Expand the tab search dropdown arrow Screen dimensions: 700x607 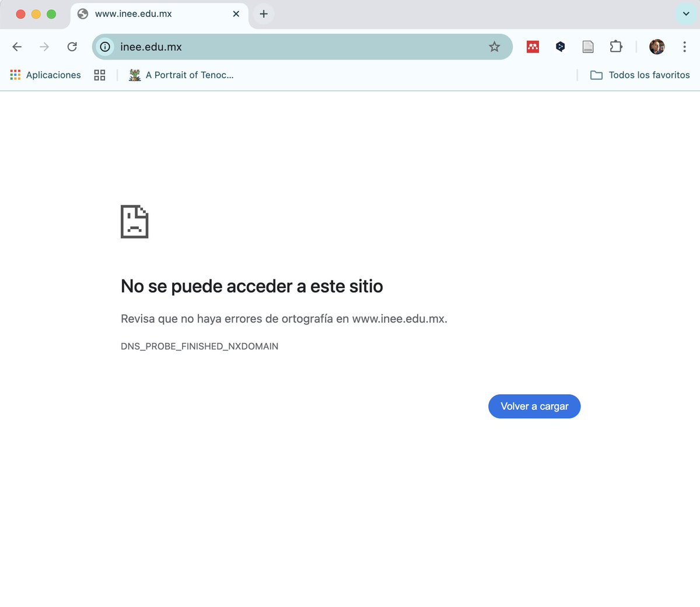(686, 13)
